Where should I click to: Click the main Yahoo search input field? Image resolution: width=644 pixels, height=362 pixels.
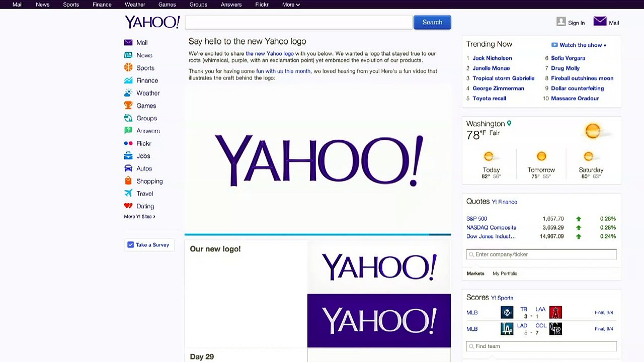(x=299, y=22)
